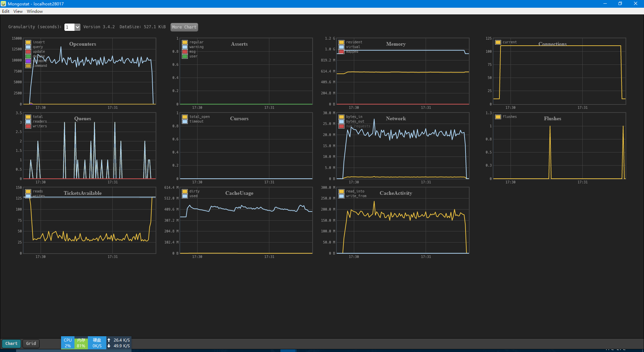Click the Mongostat app icon in title bar
The image size is (644, 352).
pos(3,4)
